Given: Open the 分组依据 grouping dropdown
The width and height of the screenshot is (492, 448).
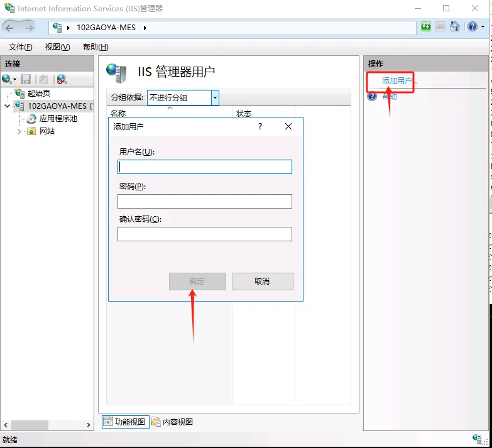Looking at the screenshot, I should click(x=215, y=97).
